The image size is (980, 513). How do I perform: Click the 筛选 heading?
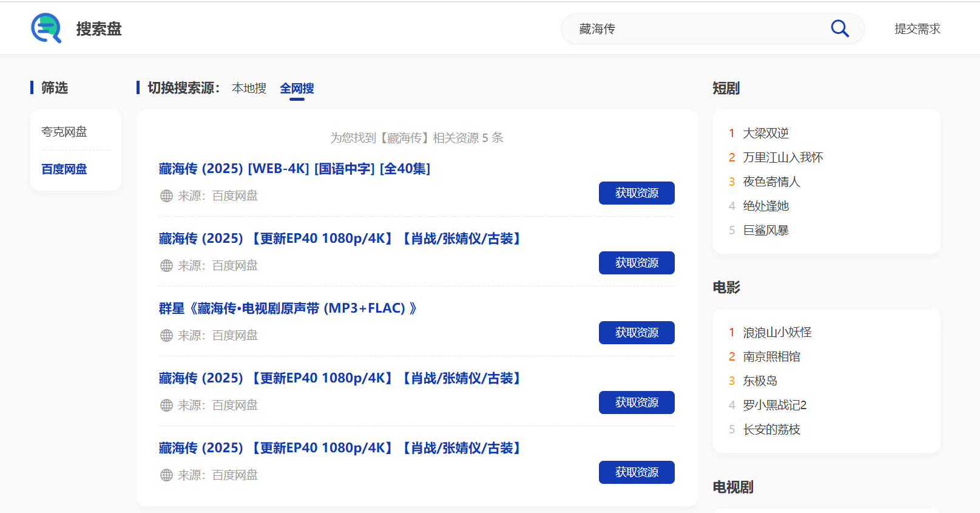point(55,88)
